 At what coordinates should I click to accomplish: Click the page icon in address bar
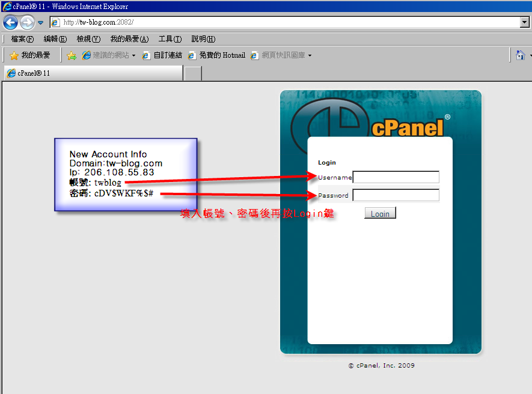point(55,22)
